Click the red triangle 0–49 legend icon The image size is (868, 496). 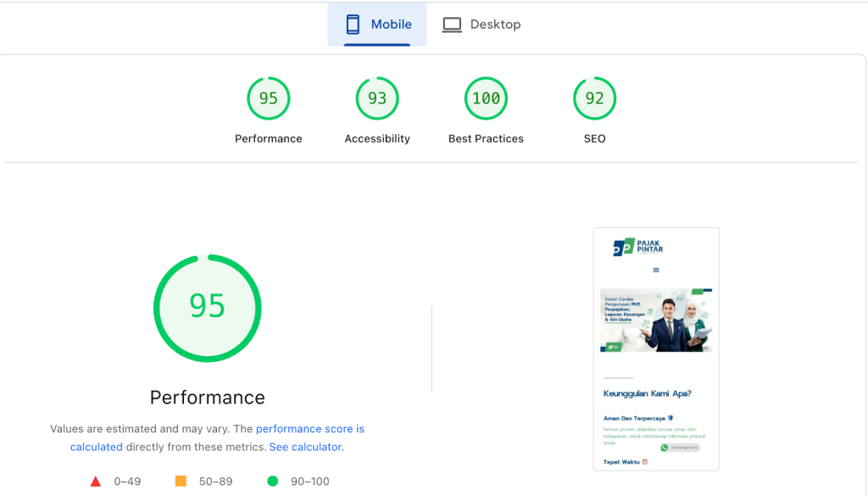[x=96, y=482]
